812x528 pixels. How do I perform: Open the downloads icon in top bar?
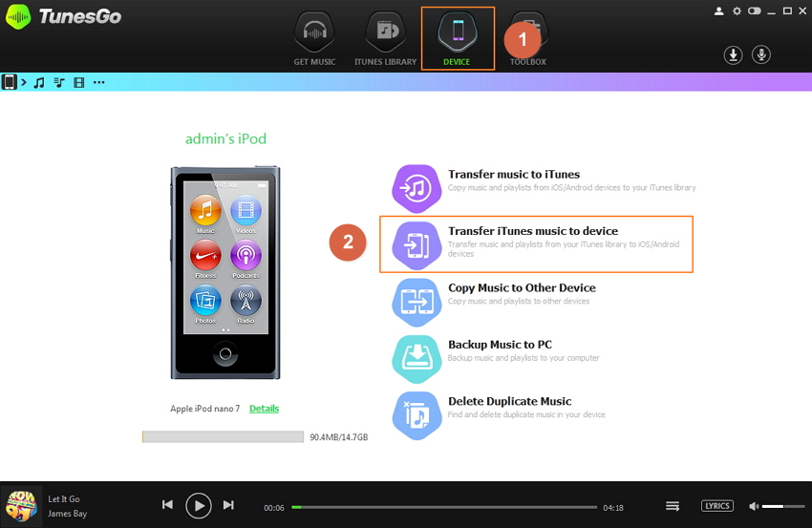(733, 55)
